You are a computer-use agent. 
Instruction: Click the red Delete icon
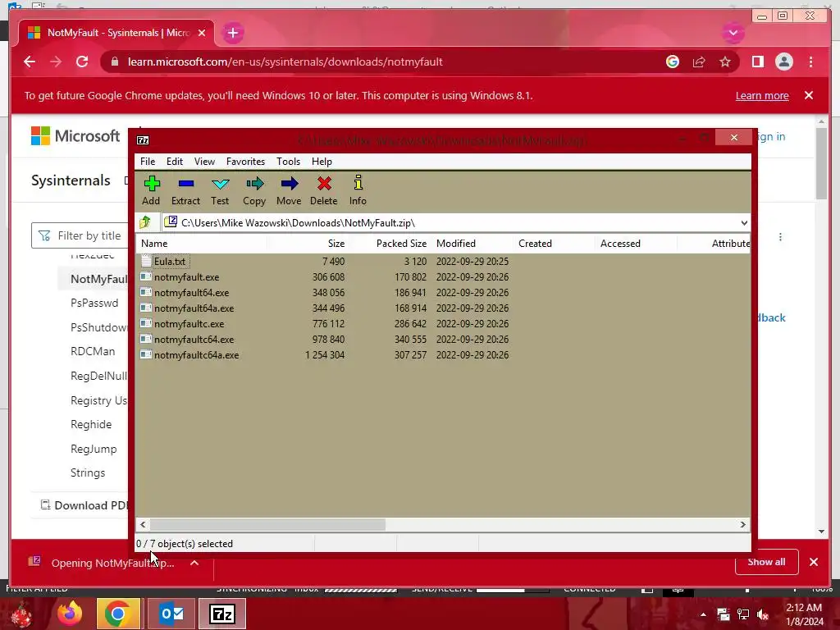323,190
